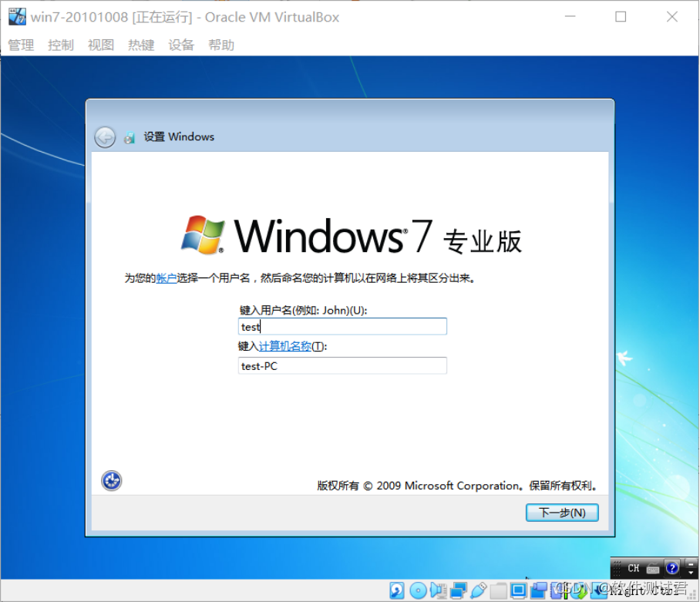The height and width of the screenshot is (602, 700).
Task: Click the keyboard icon on language bar
Action: tap(653, 569)
